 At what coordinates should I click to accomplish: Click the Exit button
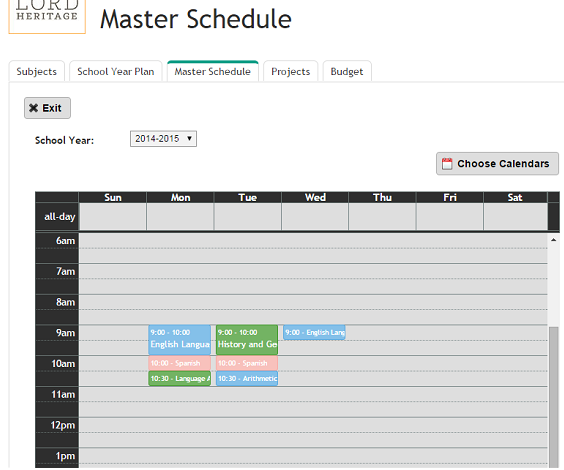[x=47, y=108]
